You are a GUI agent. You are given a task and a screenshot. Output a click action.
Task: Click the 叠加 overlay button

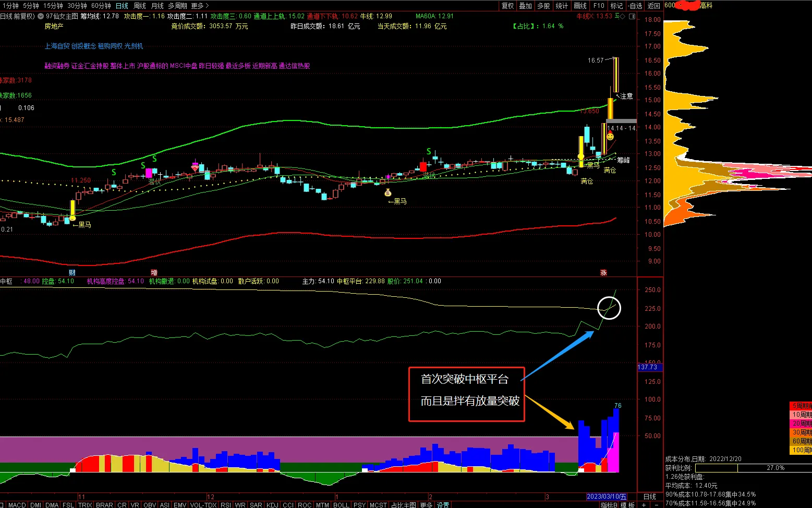(525, 6)
